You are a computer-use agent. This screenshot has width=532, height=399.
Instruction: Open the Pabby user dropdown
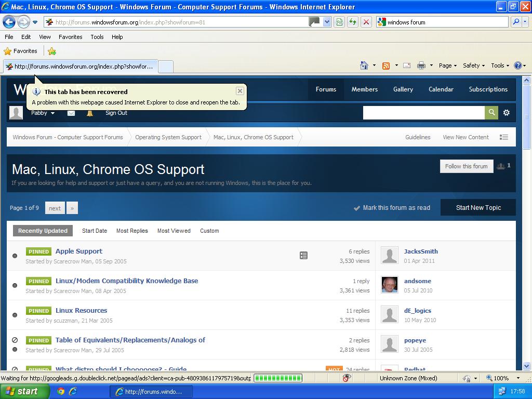pos(43,113)
